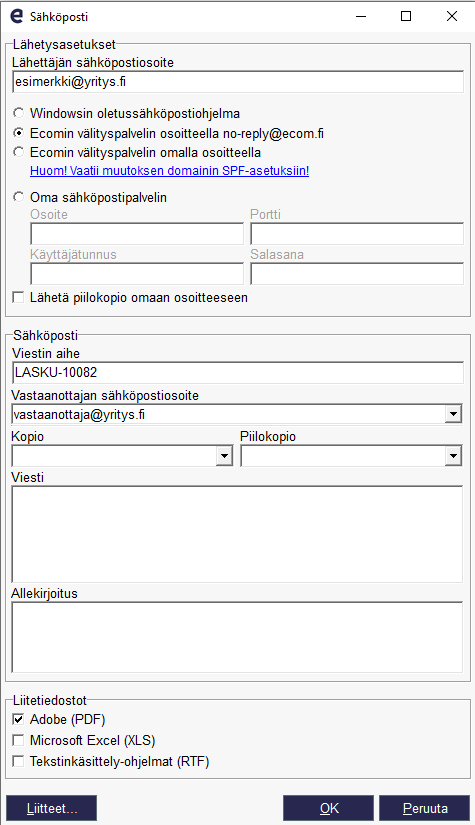
Task: Select Windowsin oletussähköpostiohjelma radio option
Action: click(x=18, y=113)
